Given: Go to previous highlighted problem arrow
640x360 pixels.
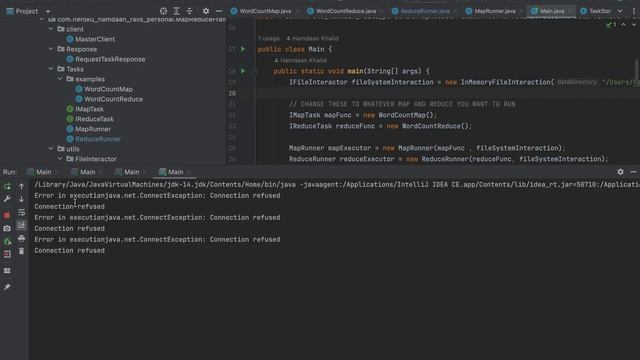Looking at the screenshot, I should coord(623,25).
